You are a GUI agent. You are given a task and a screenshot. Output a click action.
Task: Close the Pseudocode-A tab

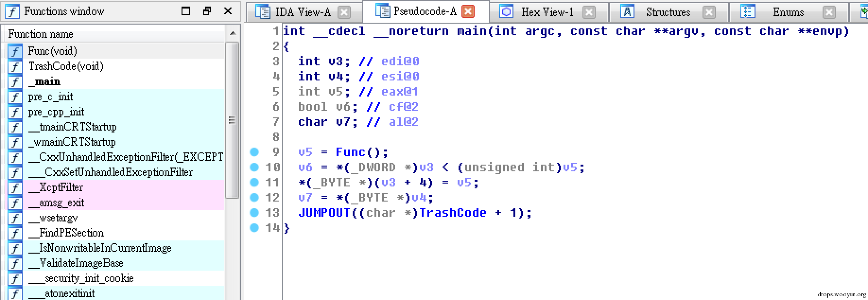[468, 11]
